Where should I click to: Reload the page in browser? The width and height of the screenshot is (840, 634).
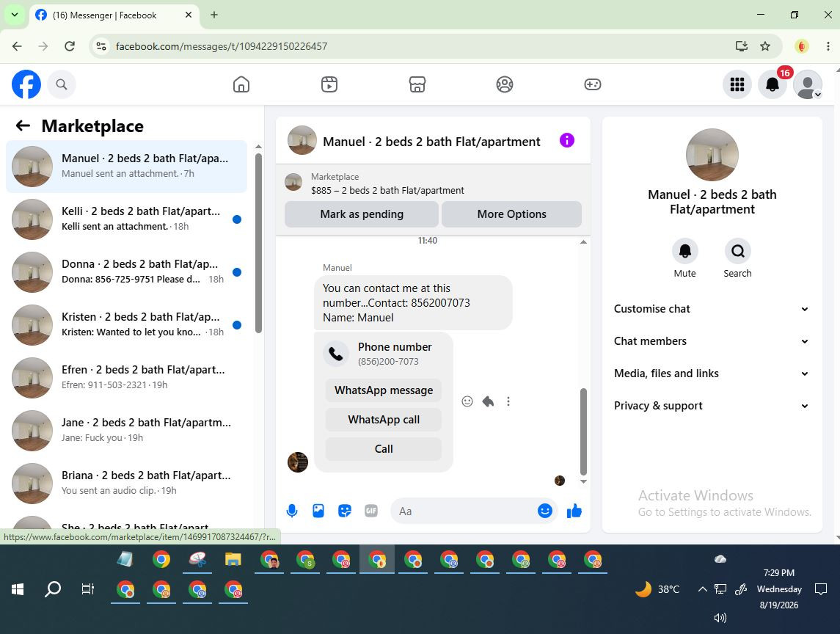70,46
